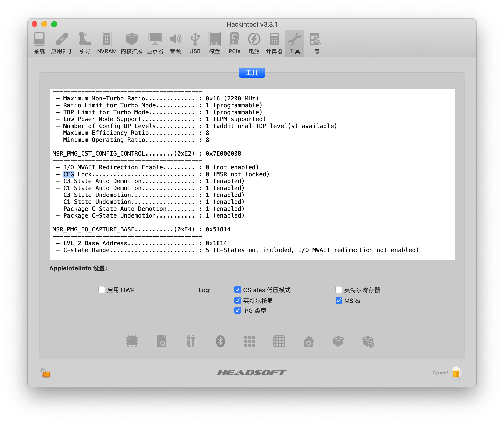Open the 日志 log section
This screenshot has height=423, width=504.
point(314,43)
